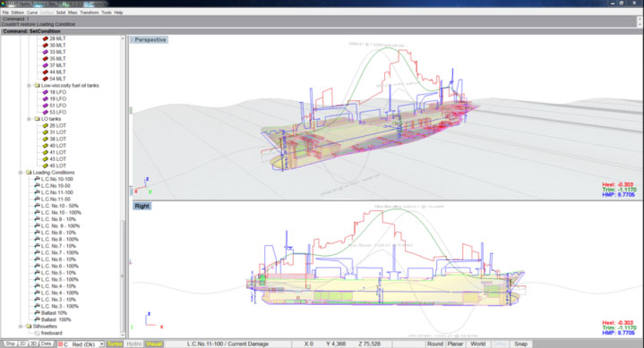Select the tank icon of 44 MLT
Viewport: 644px width, 348px height.
coord(46,72)
